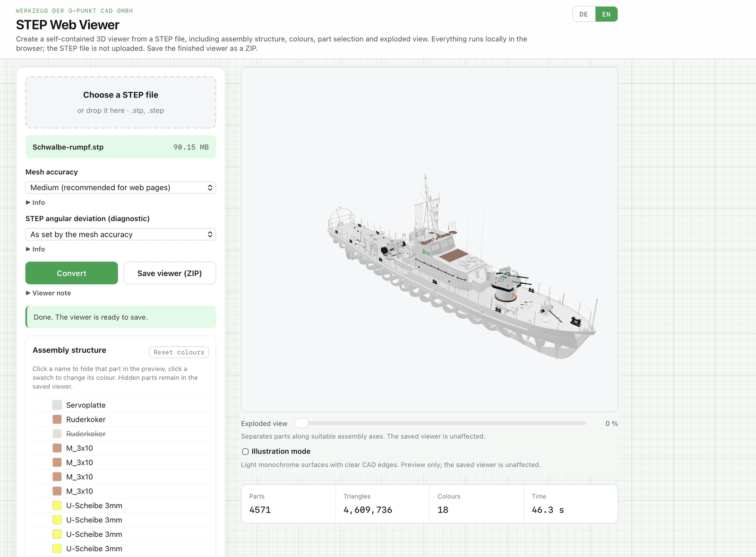
Task: Change the Servoplatte colour swatch
Action: 57,405
